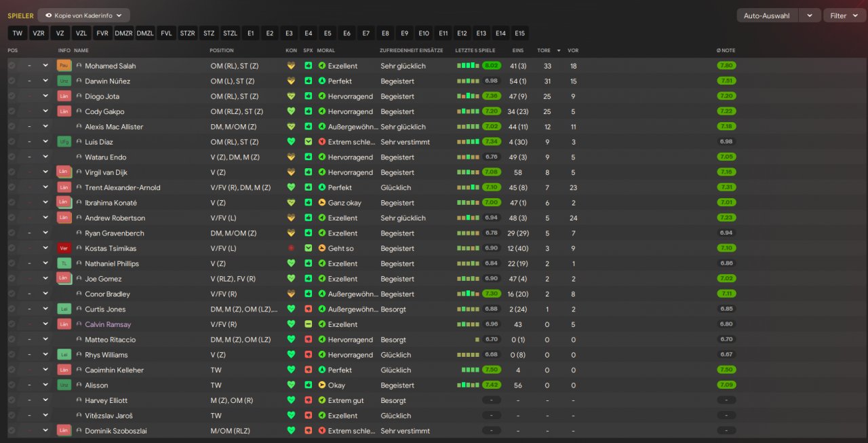The height and width of the screenshot is (443, 868).
Task: Expand the position chevron for Dominik Szoboszlai
Action: pyautogui.click(x=45, y=431)
